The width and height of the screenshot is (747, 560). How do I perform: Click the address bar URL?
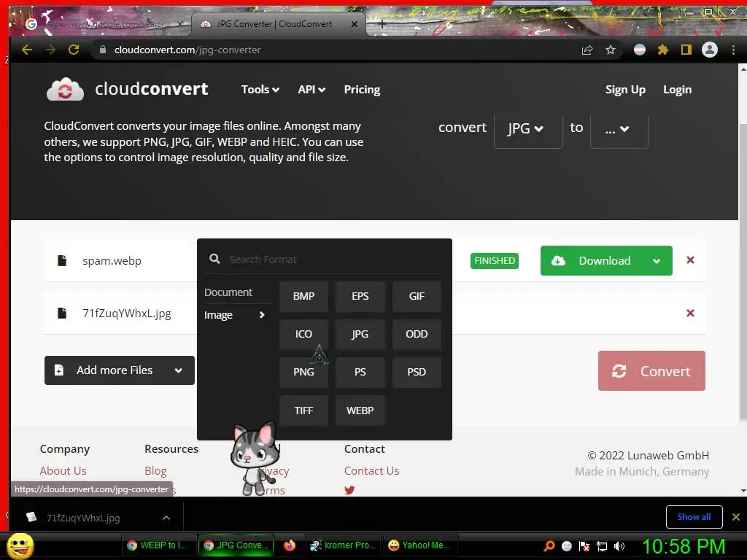point(187,50)
